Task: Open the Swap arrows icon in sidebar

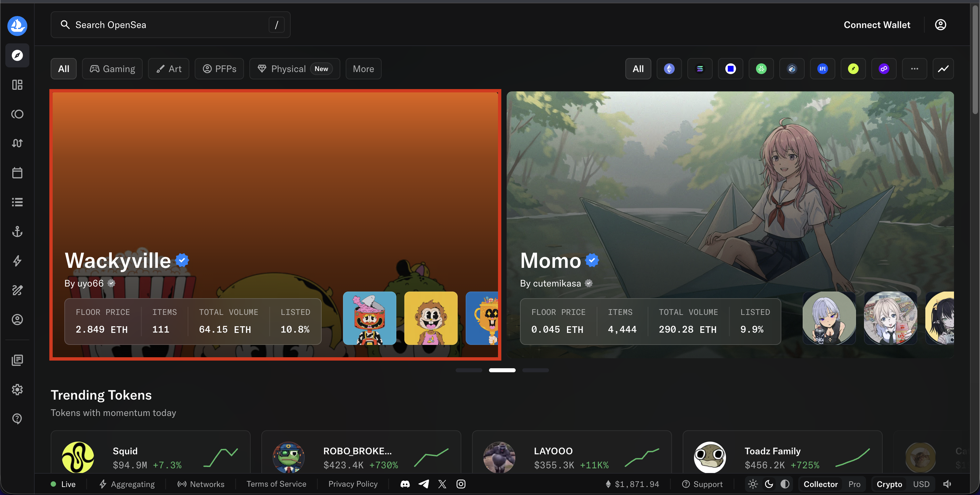Action: (17, 143)
